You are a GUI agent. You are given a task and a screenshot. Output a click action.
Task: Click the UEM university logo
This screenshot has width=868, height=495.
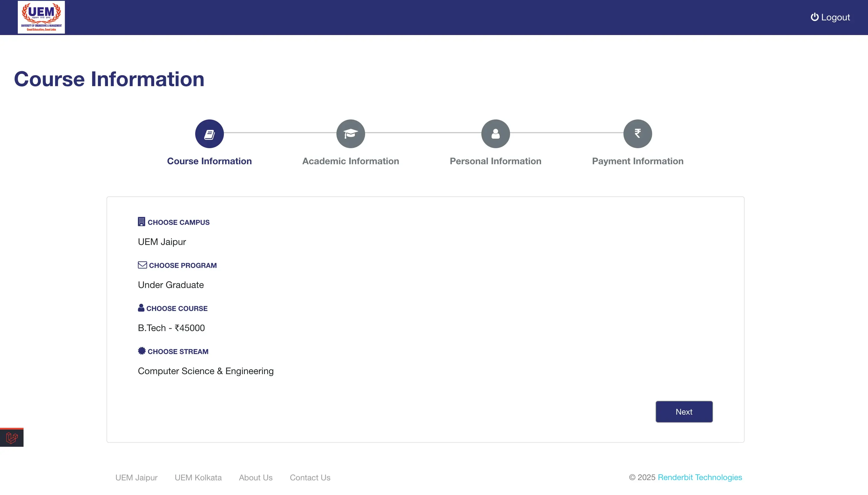coord(41,17)
